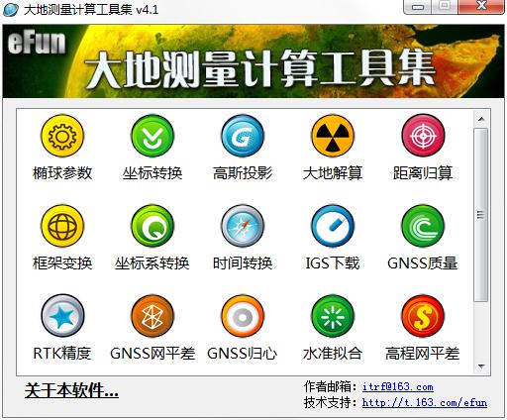
Task: Click the scrollbar up arrow in tool list
Action: tap(481, 119)
